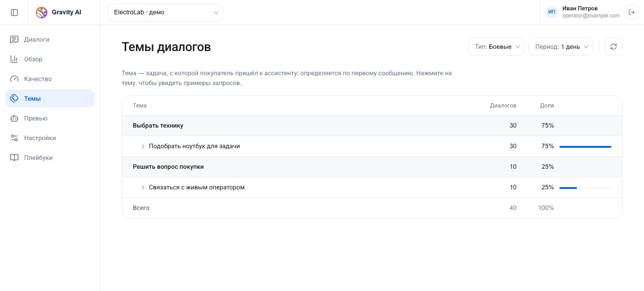Viewport: 644px width, 291px height.
Task: Open the ElectroLab · демо project dropdown
Action: click(165, 13)
